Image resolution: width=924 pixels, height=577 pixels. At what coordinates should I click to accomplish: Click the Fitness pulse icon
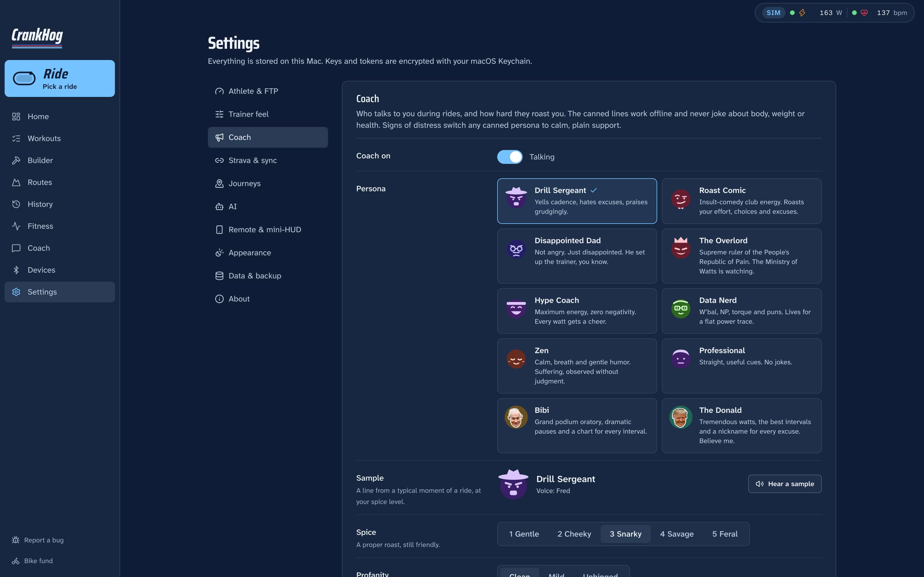(16, 226)
